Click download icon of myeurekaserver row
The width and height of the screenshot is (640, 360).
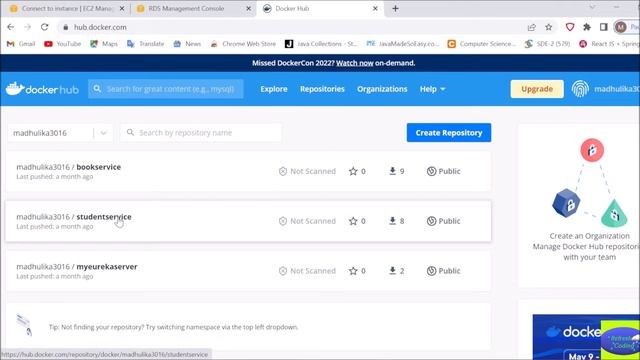click(392, 271)
